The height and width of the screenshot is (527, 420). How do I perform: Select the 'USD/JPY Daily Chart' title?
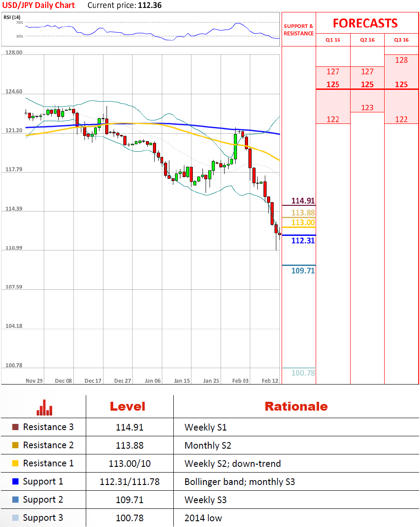[38, 5]
